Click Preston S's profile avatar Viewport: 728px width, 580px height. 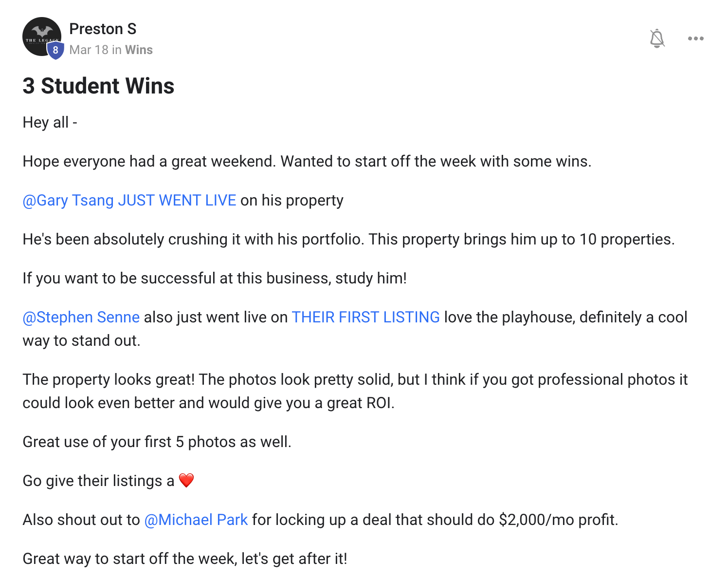(41, 35)
